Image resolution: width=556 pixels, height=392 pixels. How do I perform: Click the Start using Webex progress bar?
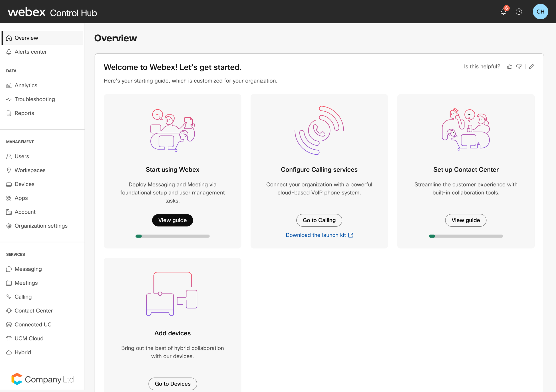[x=172, y=236]
